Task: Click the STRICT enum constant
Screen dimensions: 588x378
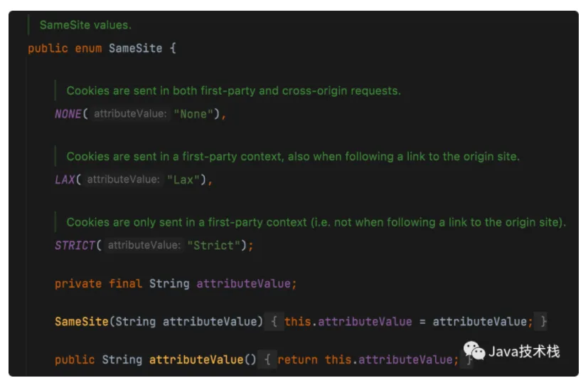Action: [75, 245]
